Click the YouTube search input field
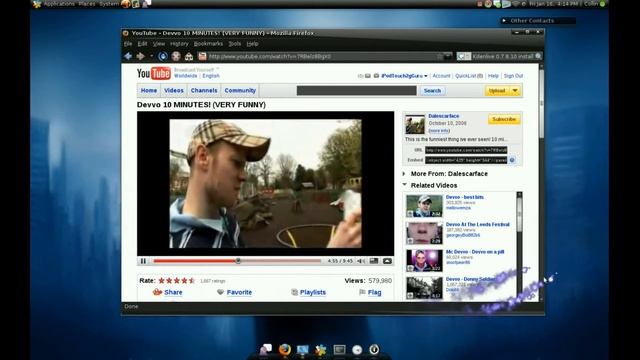 tap(356, 91)
